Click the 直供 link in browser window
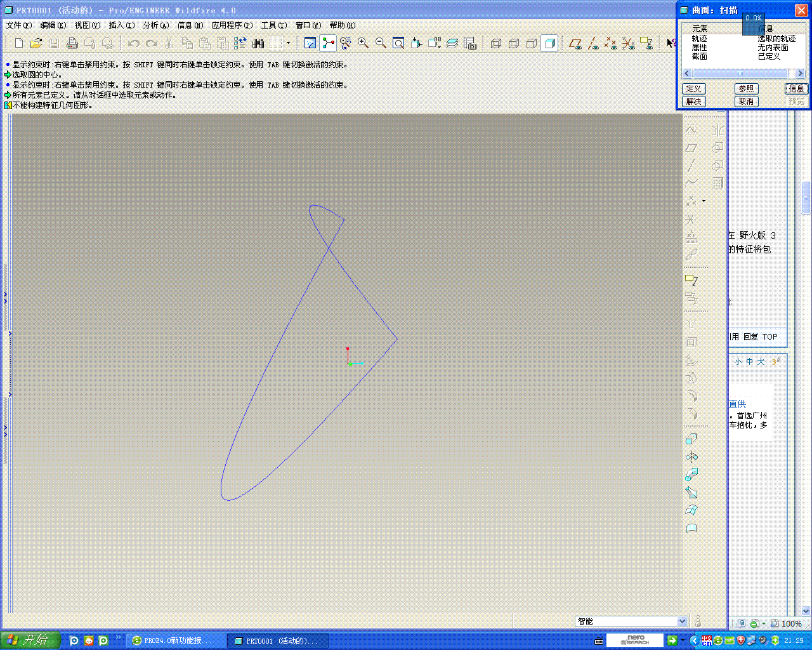Viewport: 812px width, 650px height. pos(737,404)
